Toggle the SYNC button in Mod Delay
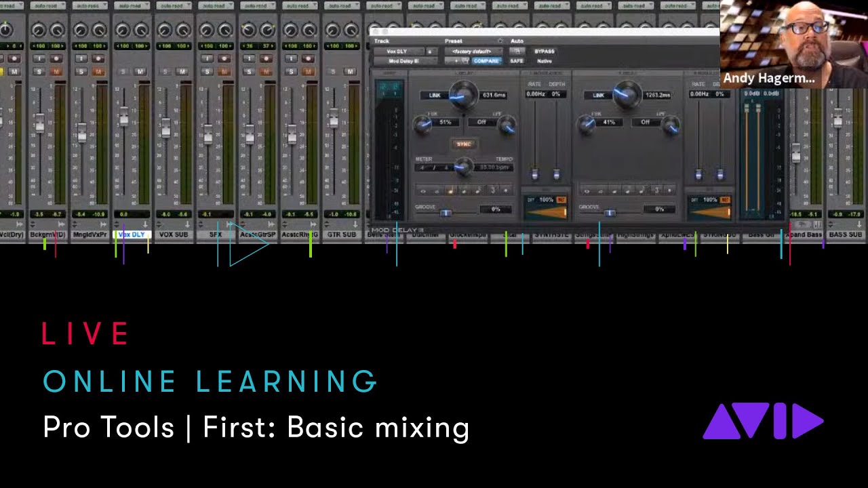Screen dimensions: 868x488 pyautogui.click(x=464, y=144)
